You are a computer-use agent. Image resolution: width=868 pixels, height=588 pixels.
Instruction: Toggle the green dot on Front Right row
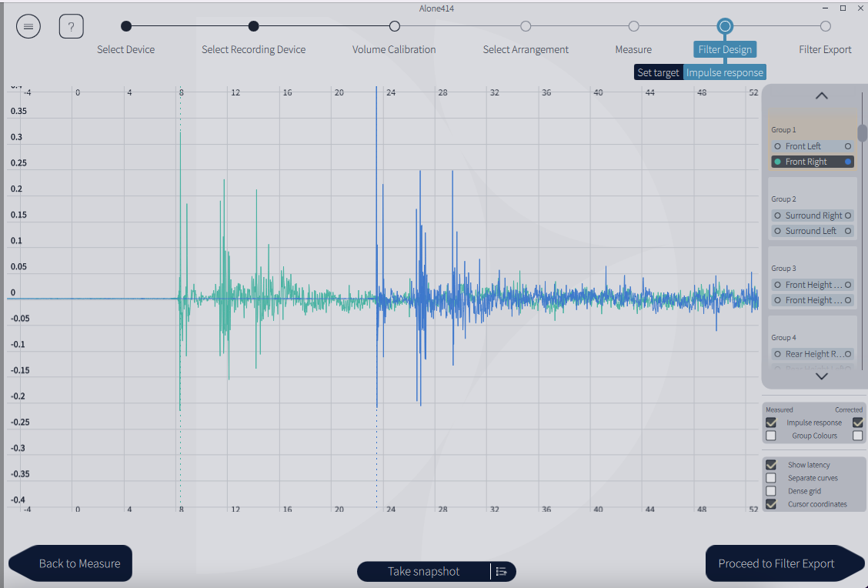click(778, 162)
